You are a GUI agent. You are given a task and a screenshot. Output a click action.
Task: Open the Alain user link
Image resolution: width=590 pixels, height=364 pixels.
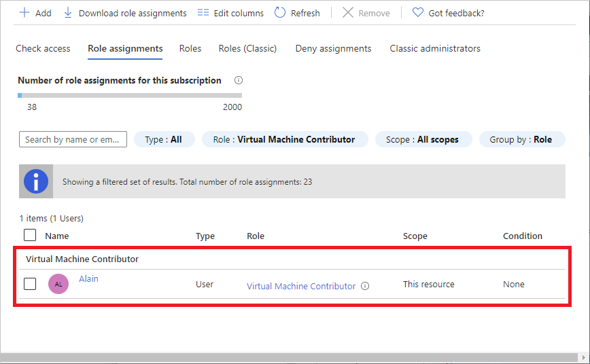click(x=88, y=278)
